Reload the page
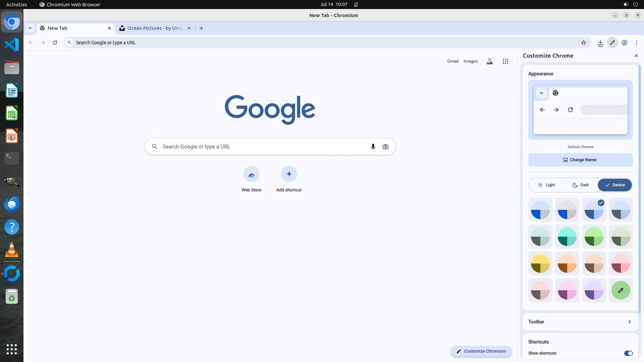 coord(55,43)
